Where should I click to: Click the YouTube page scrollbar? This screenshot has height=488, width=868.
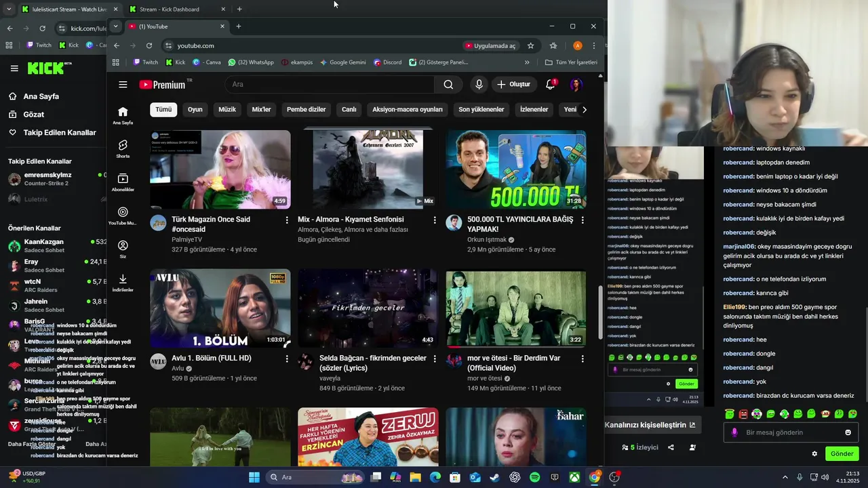tap(599, 312)
